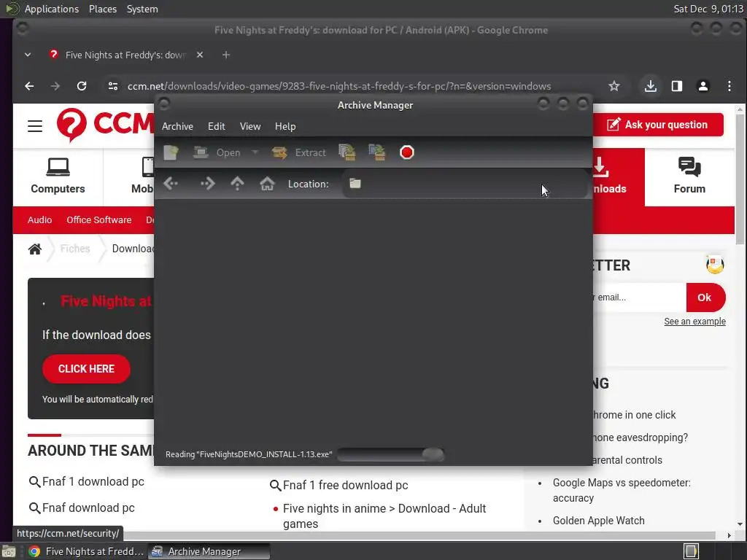Open the Chrome three-dot menu
747x560 pixels.
[x=729, y=86]
